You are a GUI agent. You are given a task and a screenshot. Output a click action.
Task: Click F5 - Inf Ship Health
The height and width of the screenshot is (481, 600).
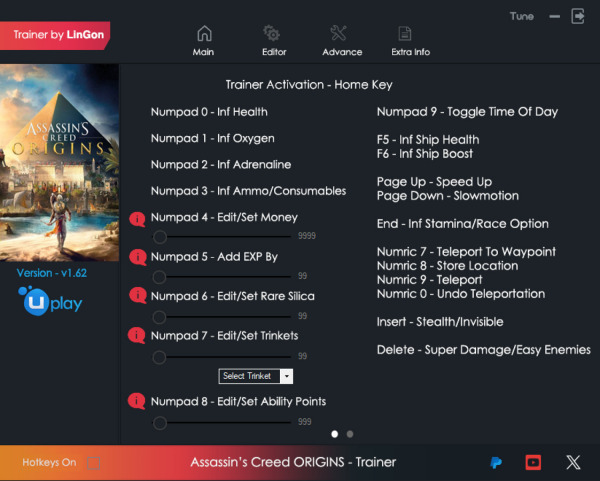tap(428, 140)
